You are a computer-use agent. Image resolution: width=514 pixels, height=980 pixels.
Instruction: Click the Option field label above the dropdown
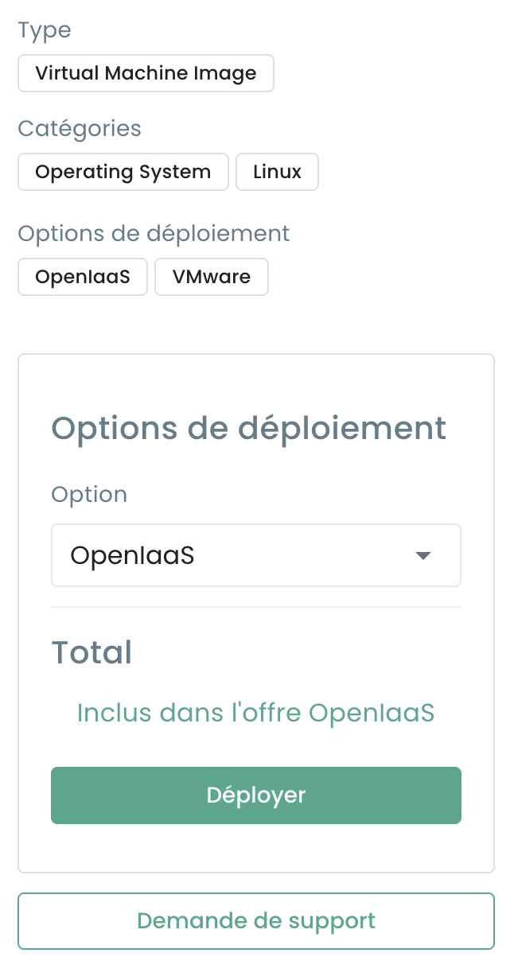(x=89, y=494)
